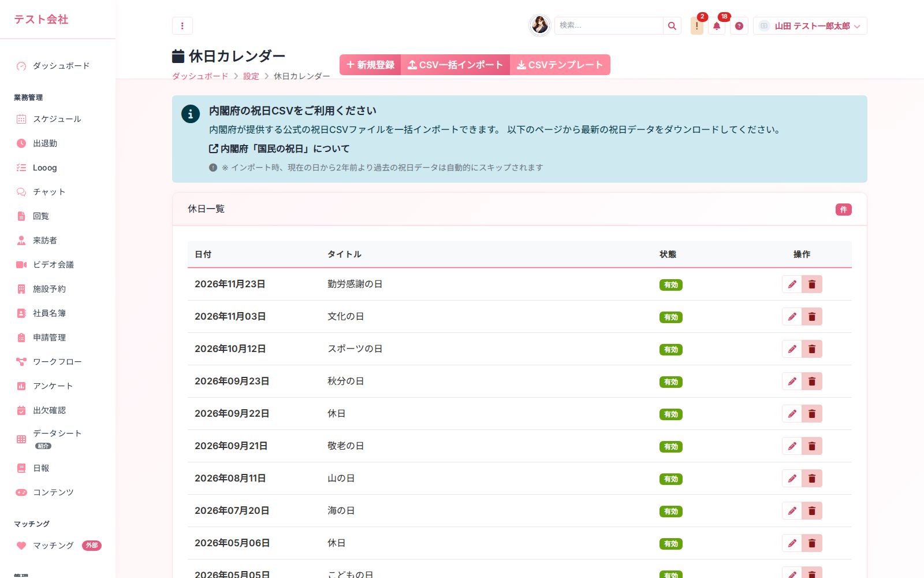Viewport: 924px width, 578px height.
Task: Open チャット from the sidebar
Action: click(58, 192)
